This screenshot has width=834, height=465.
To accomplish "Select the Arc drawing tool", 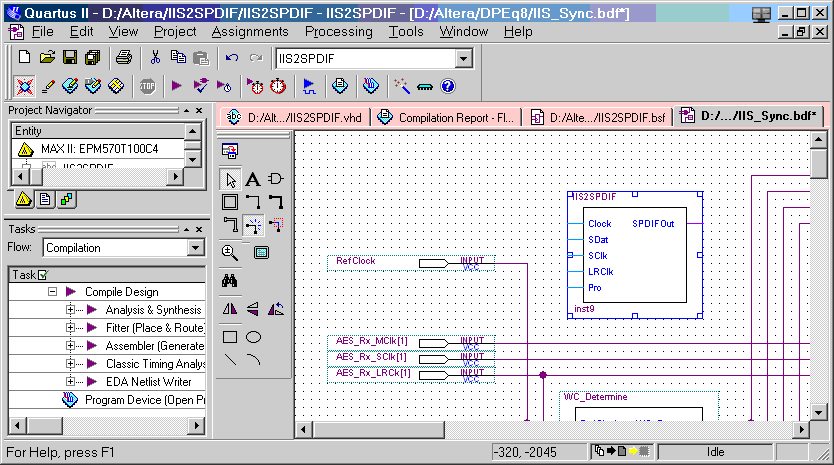I will tap(253, 360).
